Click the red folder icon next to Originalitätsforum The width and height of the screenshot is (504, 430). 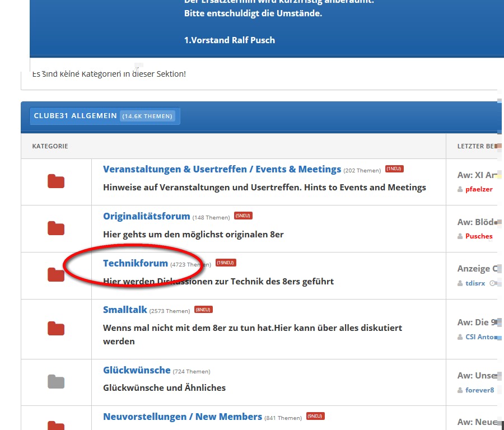click(56, 228)
